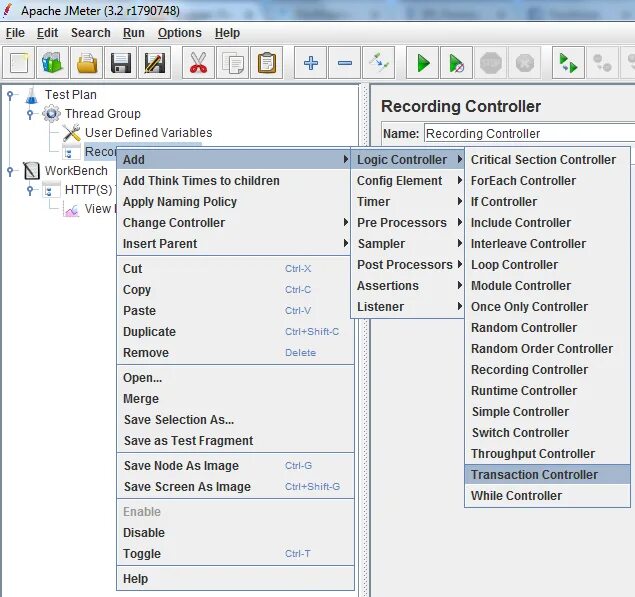Click the HTTP(S) recorder node icon
635x597 pixels.
(51, 190)
